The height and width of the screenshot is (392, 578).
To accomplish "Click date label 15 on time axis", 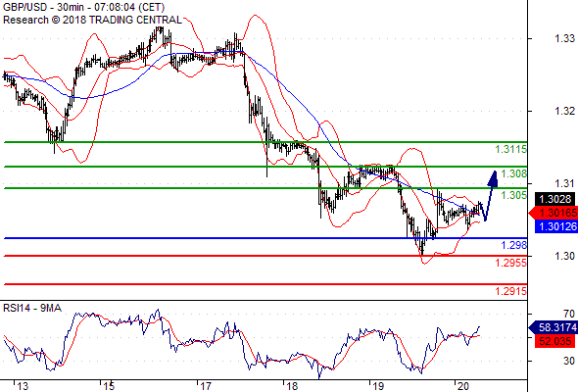I will pyautogui.click(x=109, y=386).
